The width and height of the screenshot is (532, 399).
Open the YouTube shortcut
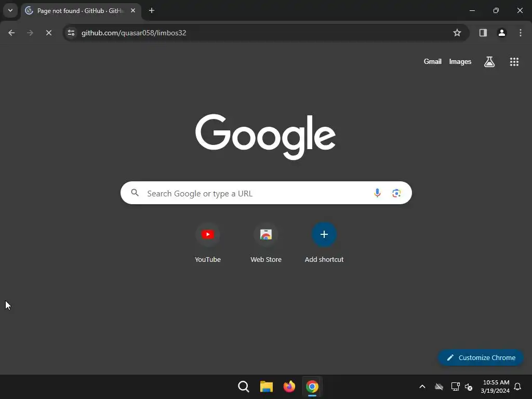tap(208, 243)
